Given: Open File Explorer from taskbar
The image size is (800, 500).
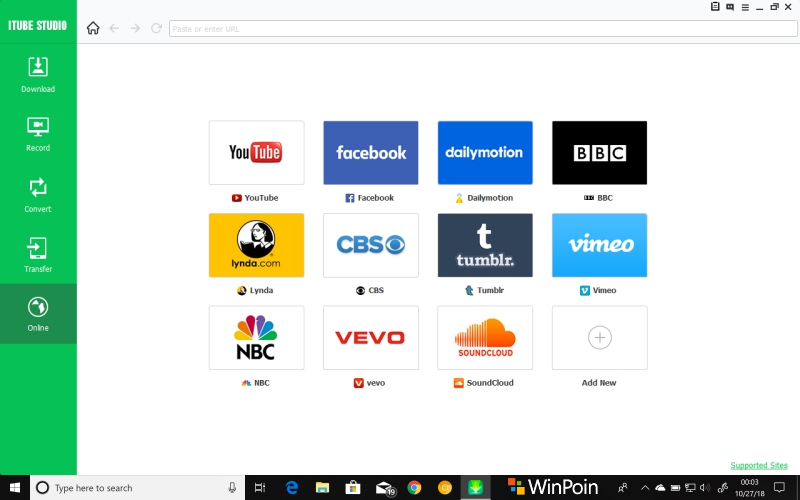Looking at the screenshot, I should (x=322, y=488).
